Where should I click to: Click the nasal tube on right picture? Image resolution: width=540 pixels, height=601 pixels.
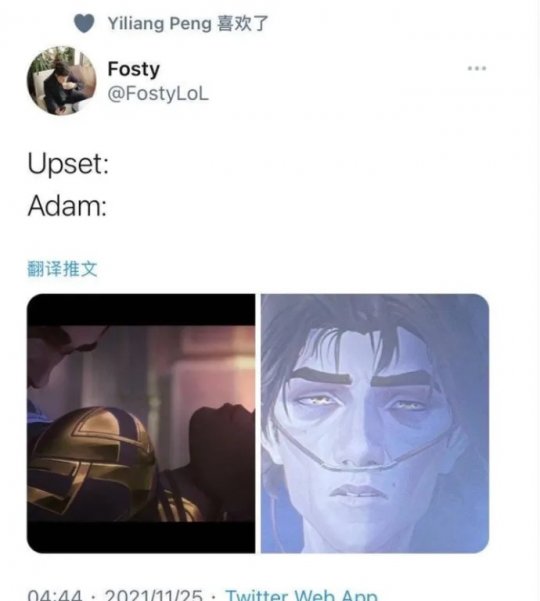click(358, 450)
